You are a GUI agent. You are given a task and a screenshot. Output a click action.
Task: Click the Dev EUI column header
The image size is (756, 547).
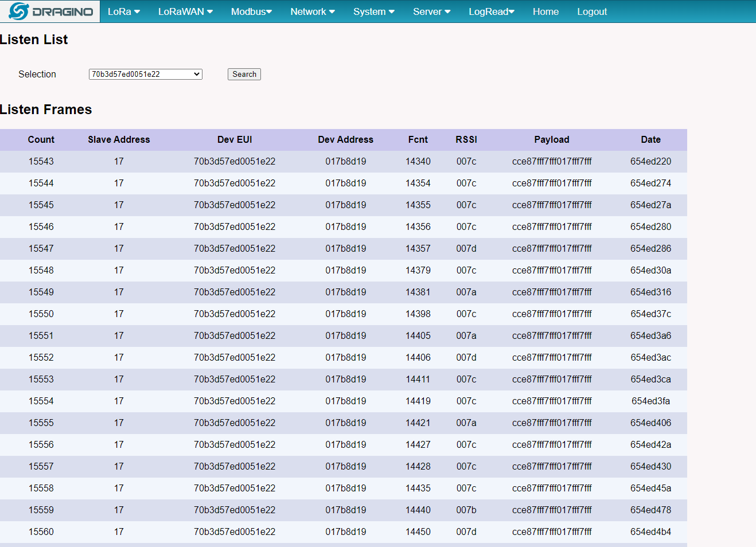pos(235,139)
